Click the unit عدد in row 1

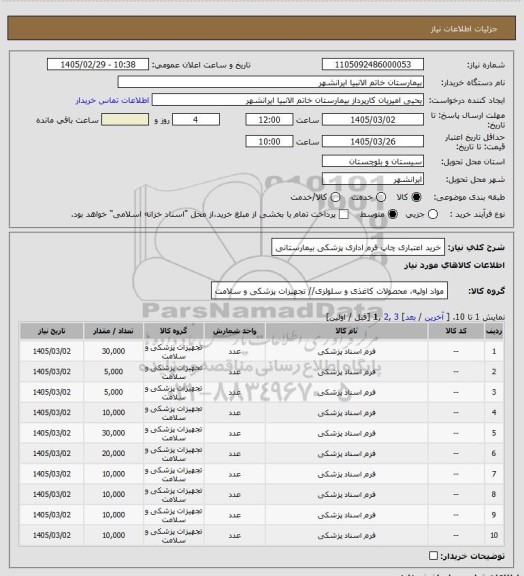coord(234,351)
